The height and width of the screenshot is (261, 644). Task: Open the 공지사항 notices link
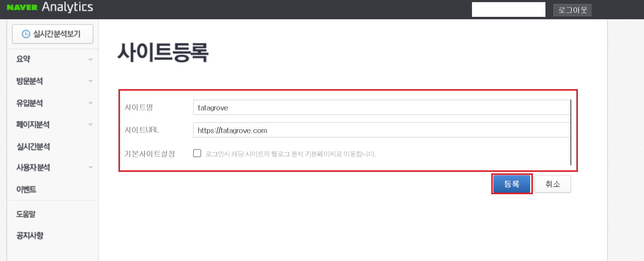pos(30,236)
